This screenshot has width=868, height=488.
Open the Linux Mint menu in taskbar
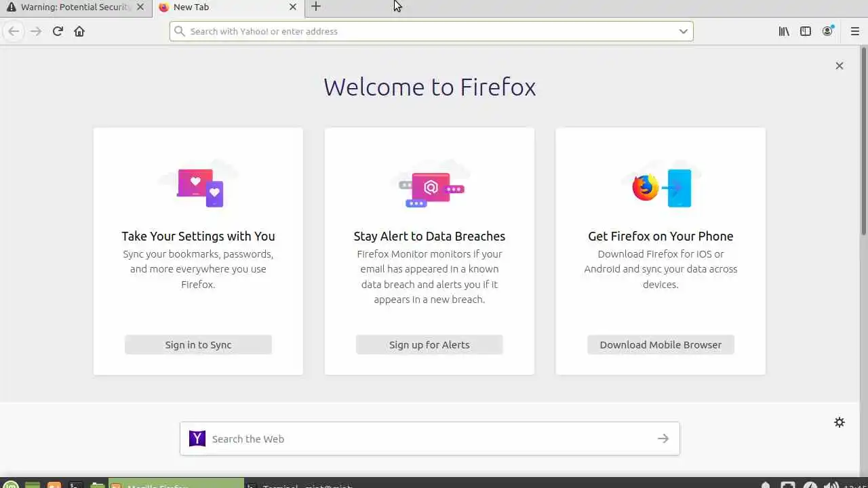coord(12,484)
